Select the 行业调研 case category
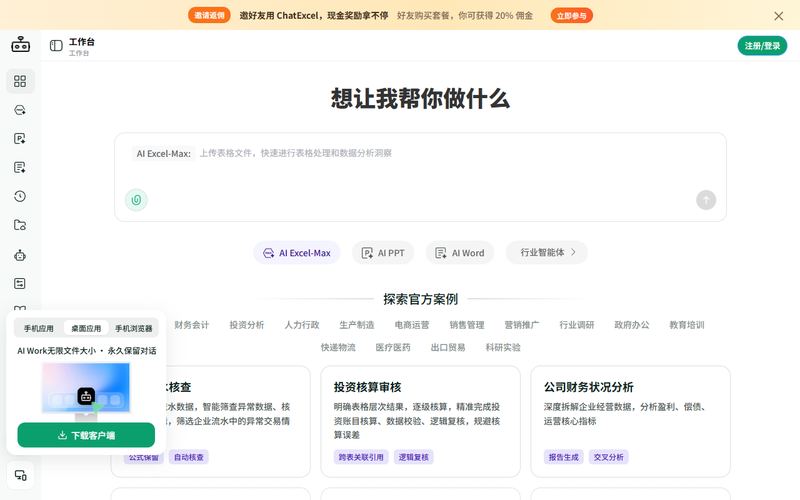 pos(577,325)
